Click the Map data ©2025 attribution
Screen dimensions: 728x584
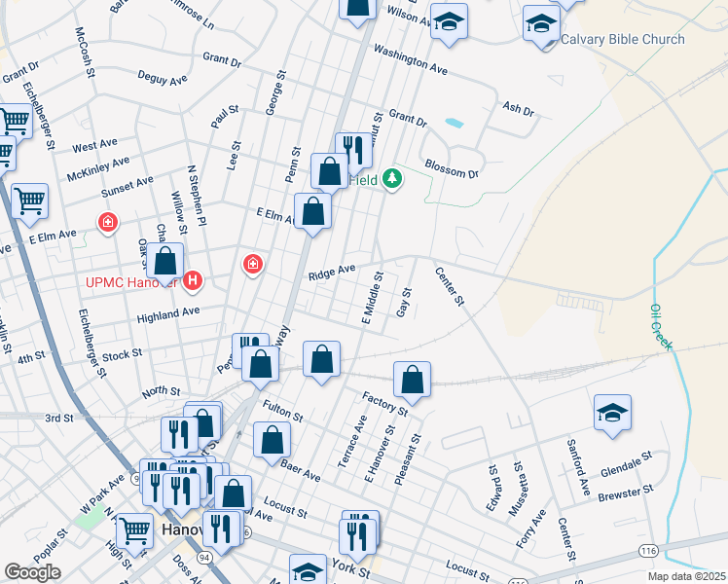[685, 576]
